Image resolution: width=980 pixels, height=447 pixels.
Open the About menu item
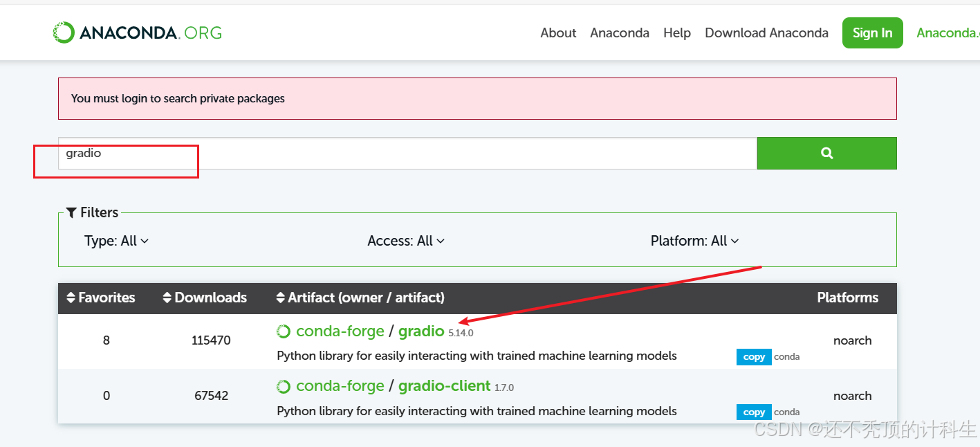click(x=558, y=33)
